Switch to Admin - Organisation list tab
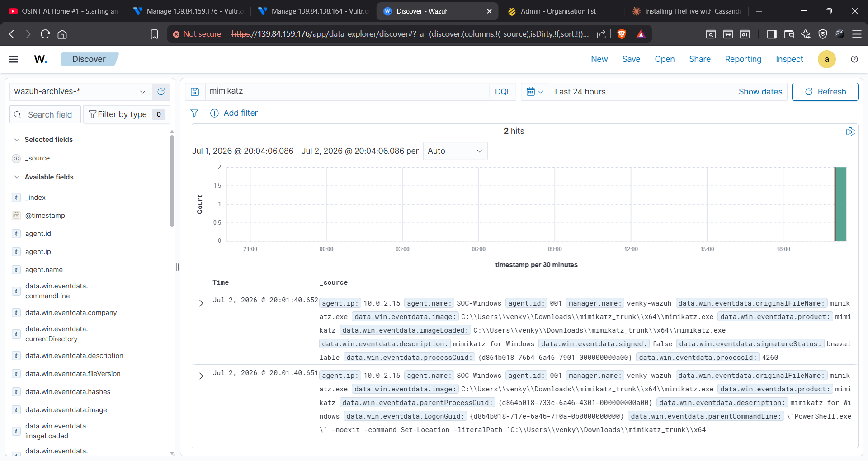This screenshot has width=868, height=461. [x=558, y=11]
